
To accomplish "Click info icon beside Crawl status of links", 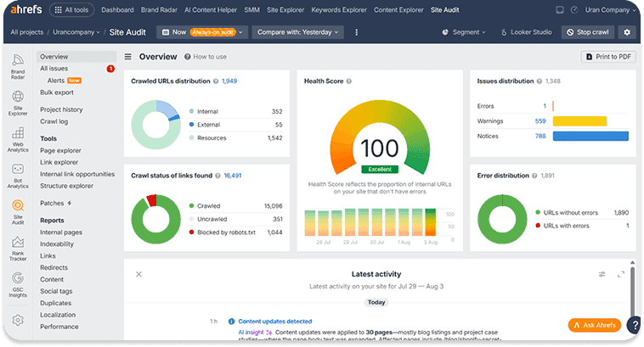I will [217, 176].
